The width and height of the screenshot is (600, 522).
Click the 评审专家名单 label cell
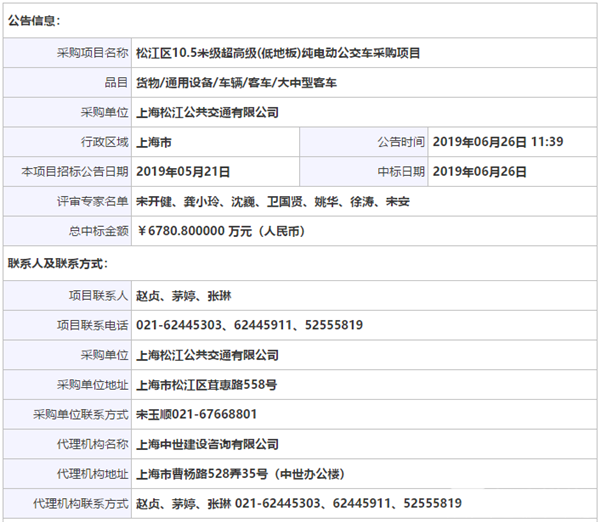[x=89, y=201]
